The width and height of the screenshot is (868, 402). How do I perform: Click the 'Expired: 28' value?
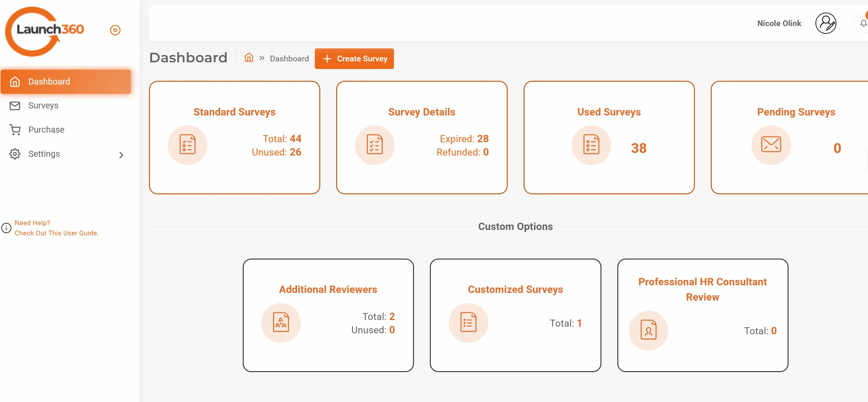(x=464, y=139)
